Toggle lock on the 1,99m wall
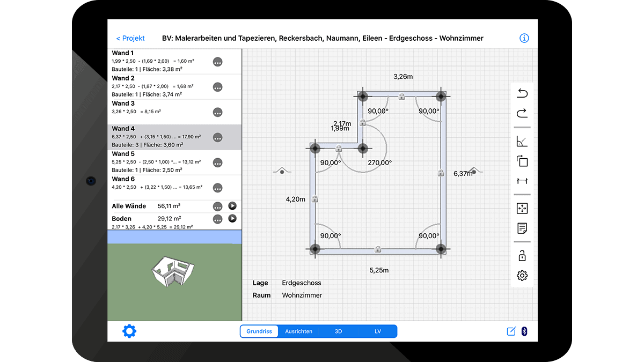 [x=339, y=148]
